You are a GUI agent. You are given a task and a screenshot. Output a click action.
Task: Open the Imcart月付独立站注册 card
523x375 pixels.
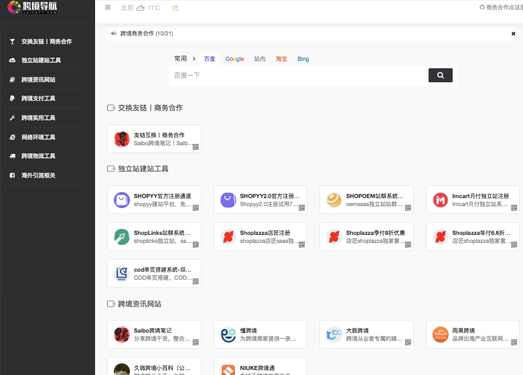[473, 200]
